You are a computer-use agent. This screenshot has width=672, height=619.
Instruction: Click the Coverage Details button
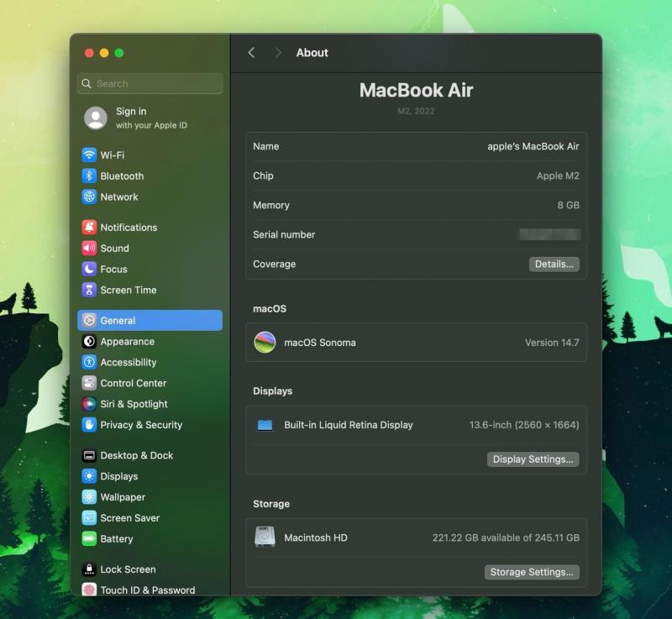(x=554, y=265)
